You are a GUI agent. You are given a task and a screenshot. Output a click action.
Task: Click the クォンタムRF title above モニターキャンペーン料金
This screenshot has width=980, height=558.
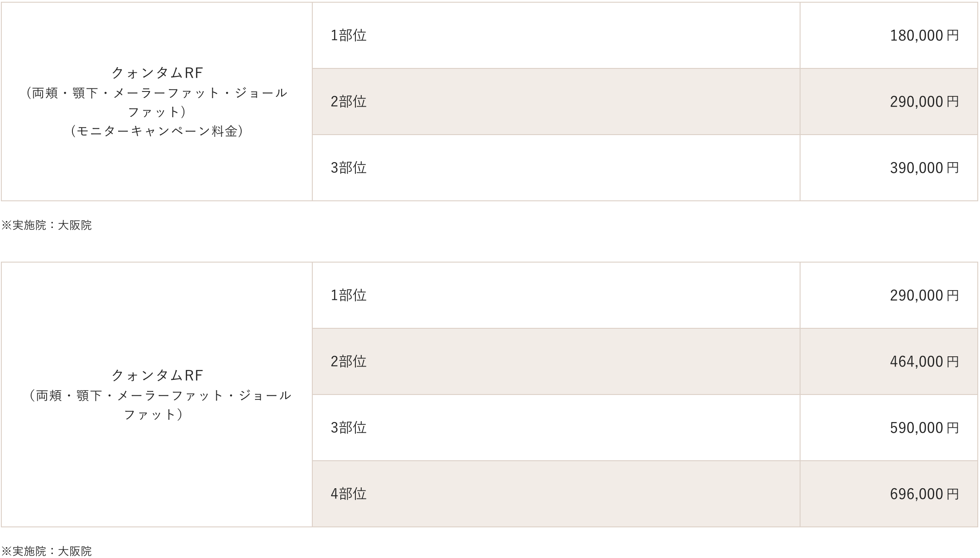157,72
